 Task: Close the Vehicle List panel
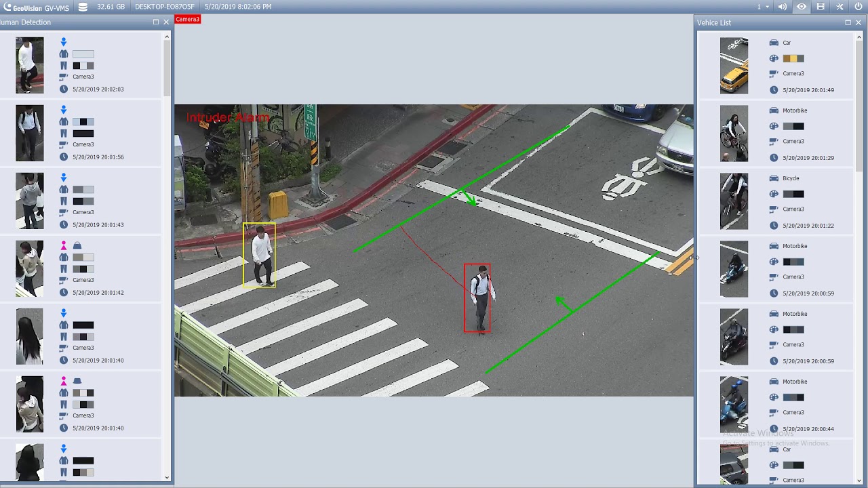point(859,22)
